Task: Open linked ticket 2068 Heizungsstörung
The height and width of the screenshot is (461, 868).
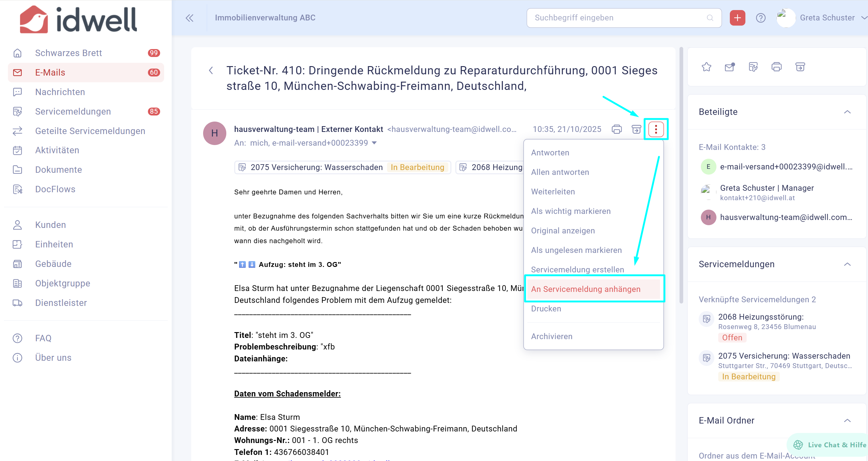Action: pos(761,317)
